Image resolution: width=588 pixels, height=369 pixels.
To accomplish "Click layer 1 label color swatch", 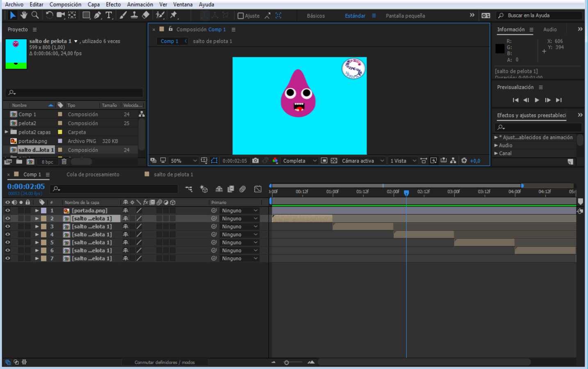I will click(x=43, y=211).
